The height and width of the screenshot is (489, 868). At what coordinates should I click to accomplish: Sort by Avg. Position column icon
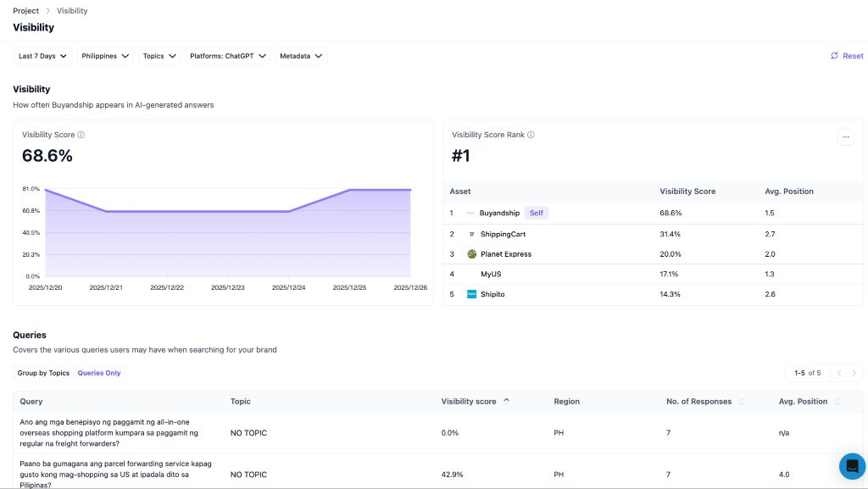pos(837,402)
